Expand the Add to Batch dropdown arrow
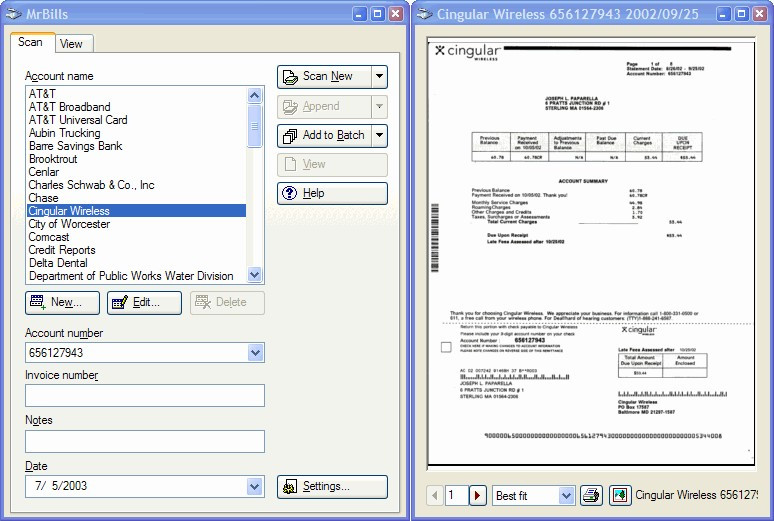Image resolution: width=774 pixels, height=521 pixels. (x=379, y=136)
